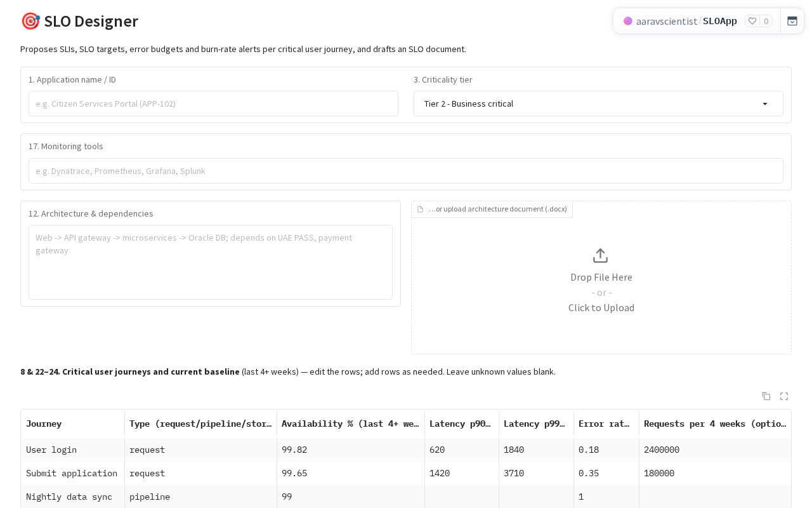Select the 'User login' journey cell
Image resolution: width=812 pixels, height=508 pixels.
(x=73, y=450)
